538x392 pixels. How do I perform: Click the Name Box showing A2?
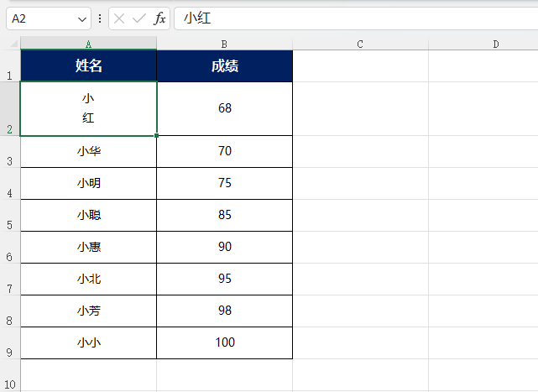tap(49, 18)
